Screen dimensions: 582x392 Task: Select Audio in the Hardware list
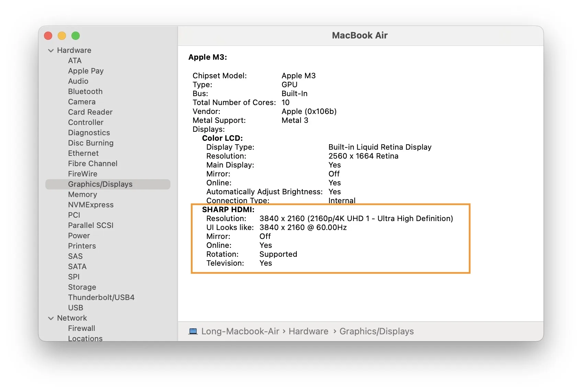(x=78, y=81)
